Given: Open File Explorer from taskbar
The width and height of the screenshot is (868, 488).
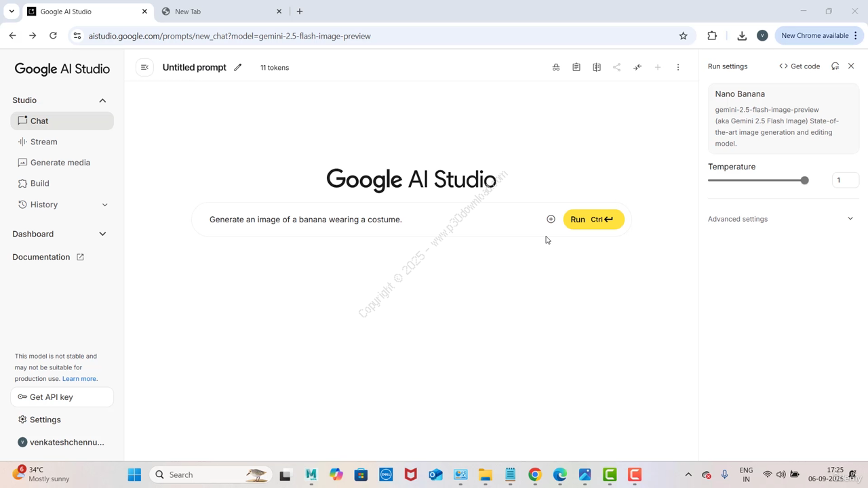Looking at the screenshot, I should (x=485, y=474).
